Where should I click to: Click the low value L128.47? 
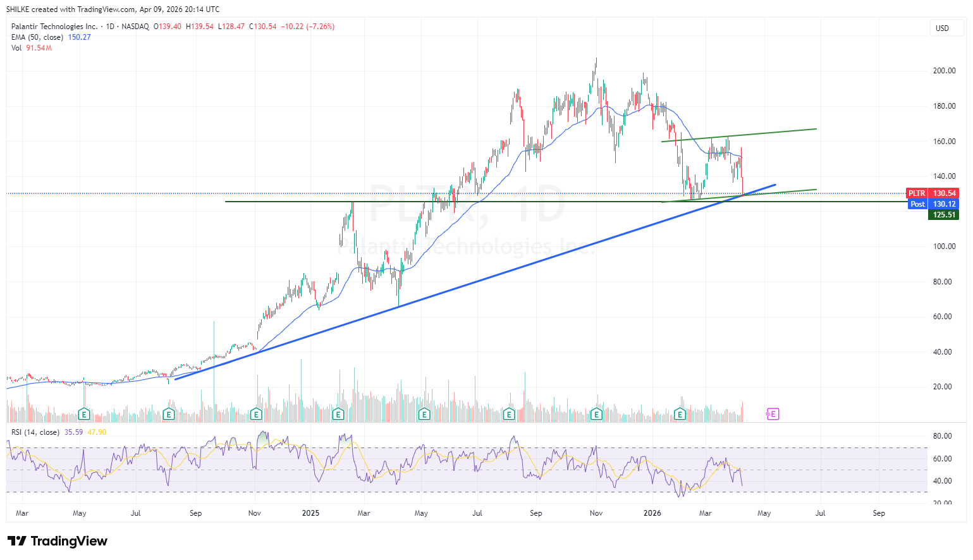pos(231,27)
